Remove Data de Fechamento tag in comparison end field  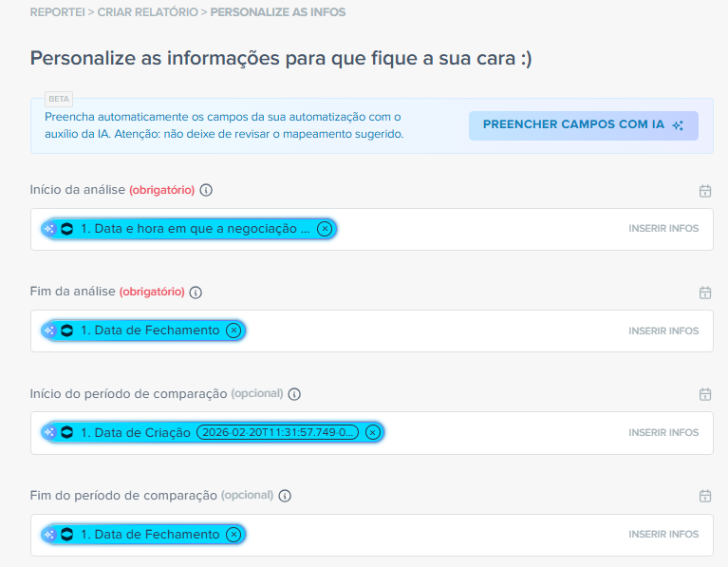pos(233,534)
